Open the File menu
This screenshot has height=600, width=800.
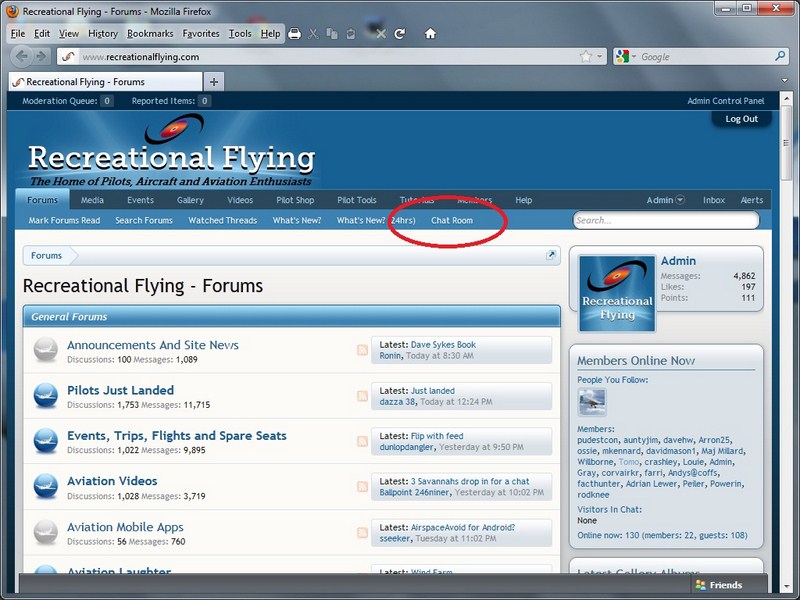18,34
